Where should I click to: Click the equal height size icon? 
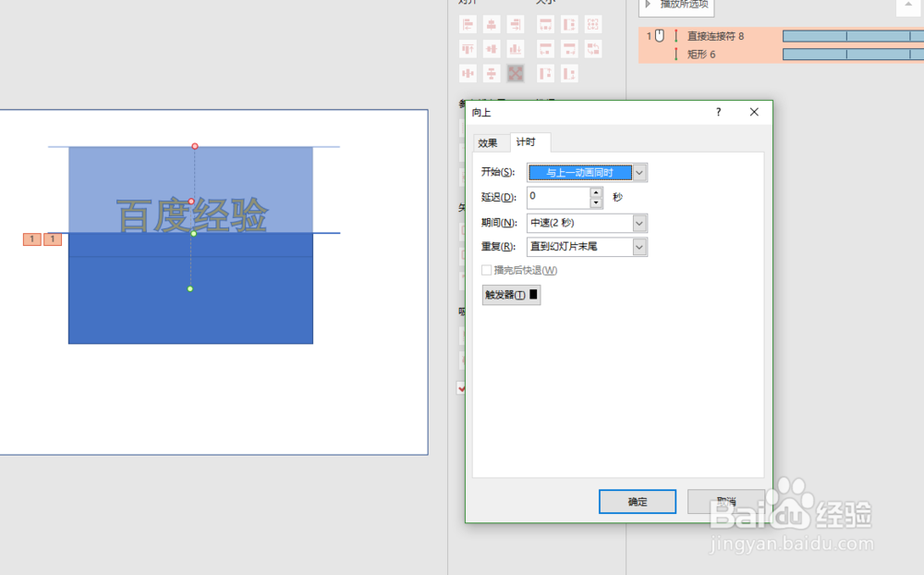[x=569, y=24]
